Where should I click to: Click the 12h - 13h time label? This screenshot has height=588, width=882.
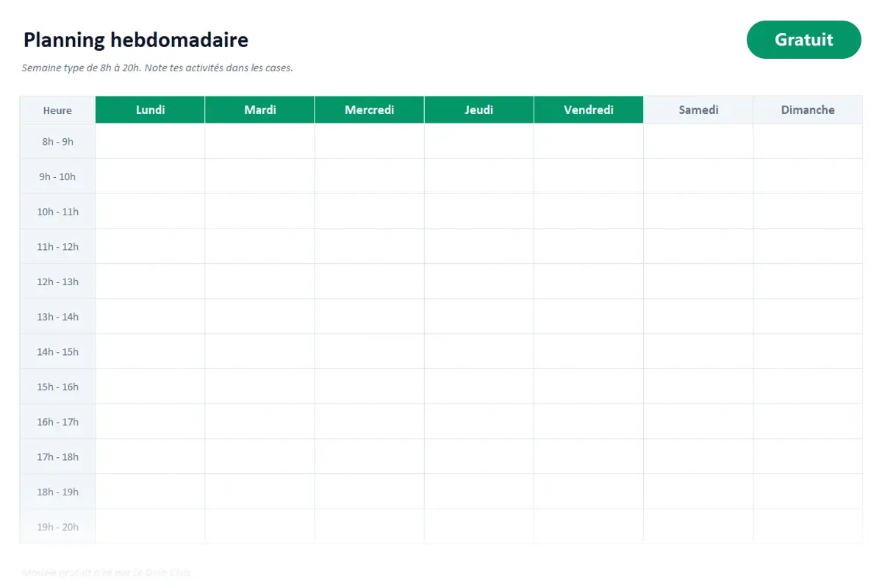pyautogui.click(x=57, y=282)
